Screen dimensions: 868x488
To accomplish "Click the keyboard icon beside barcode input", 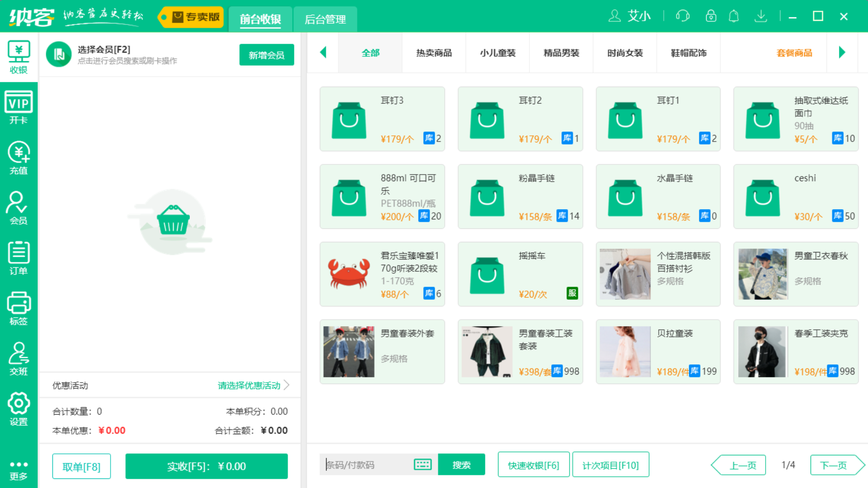I will click(x=423, y=464).
